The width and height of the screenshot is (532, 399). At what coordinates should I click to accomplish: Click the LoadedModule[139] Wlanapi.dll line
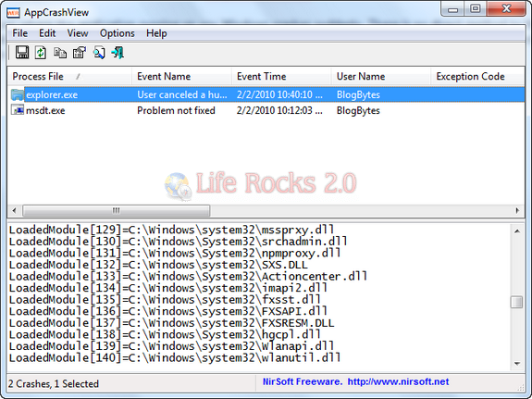[x=171, y=345]
